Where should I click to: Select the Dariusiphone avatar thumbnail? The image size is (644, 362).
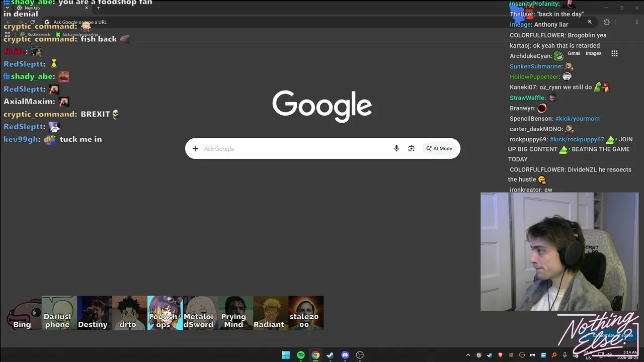[59, 313]
